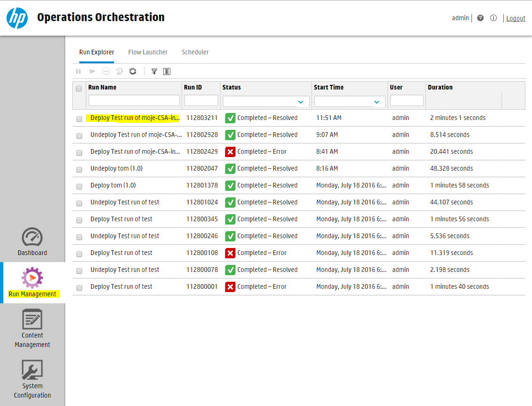Switch to the Scheduler tab
The height and width of the screenshot is (406, 532).
195,52
